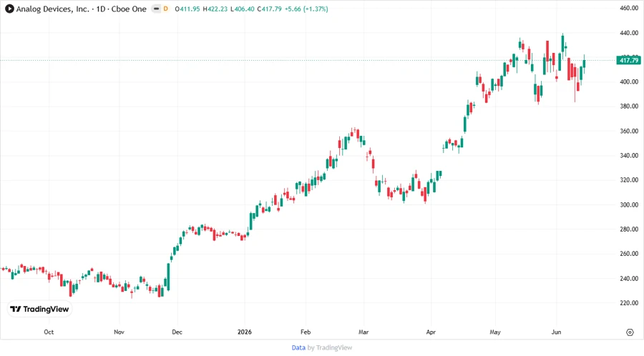Click the Nov label on time axis
644x356 pixels.
click(x=119, y=332)
